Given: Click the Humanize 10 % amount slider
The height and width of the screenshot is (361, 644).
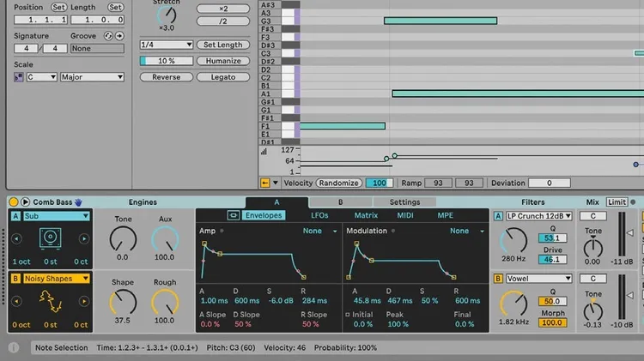Looking at the screenshot, I should 167,61.
